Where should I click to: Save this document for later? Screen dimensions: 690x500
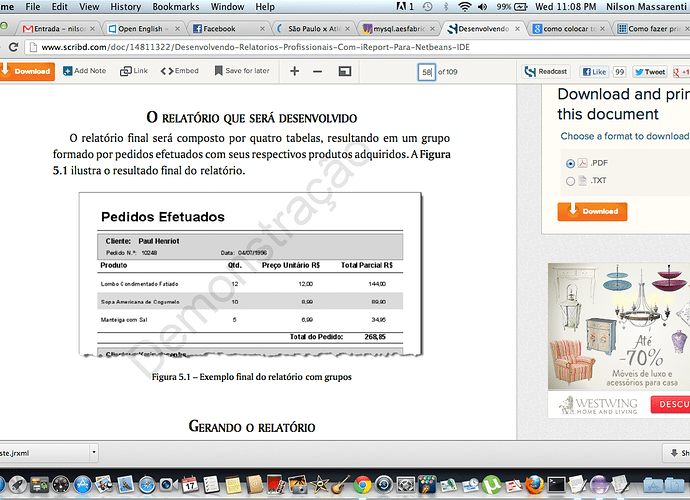(242, 71)
